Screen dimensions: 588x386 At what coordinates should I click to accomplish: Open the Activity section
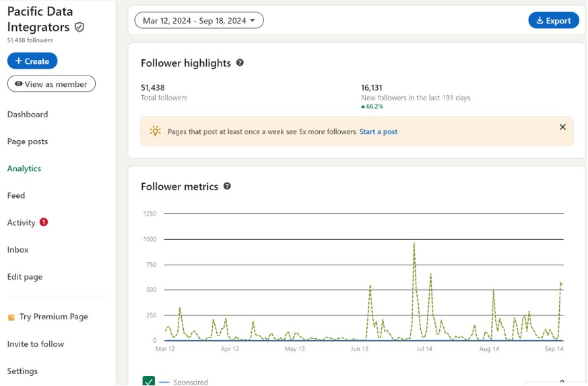[22, 222]
